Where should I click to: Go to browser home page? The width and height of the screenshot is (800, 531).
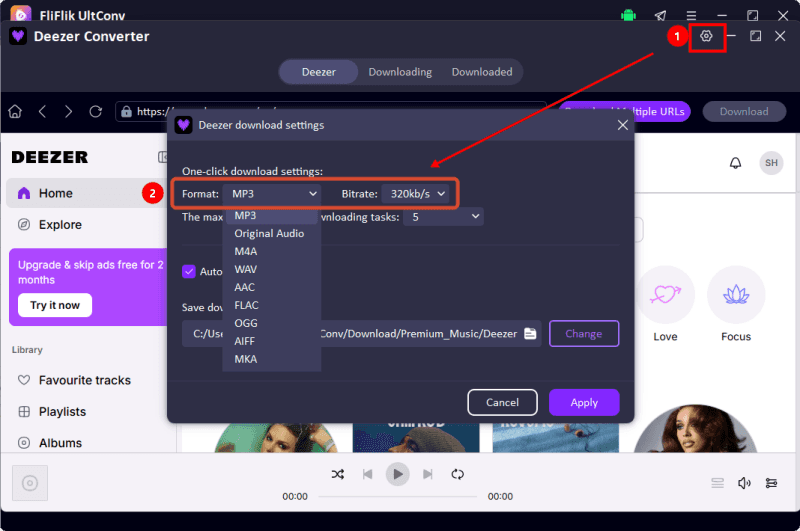coord(15,111)
